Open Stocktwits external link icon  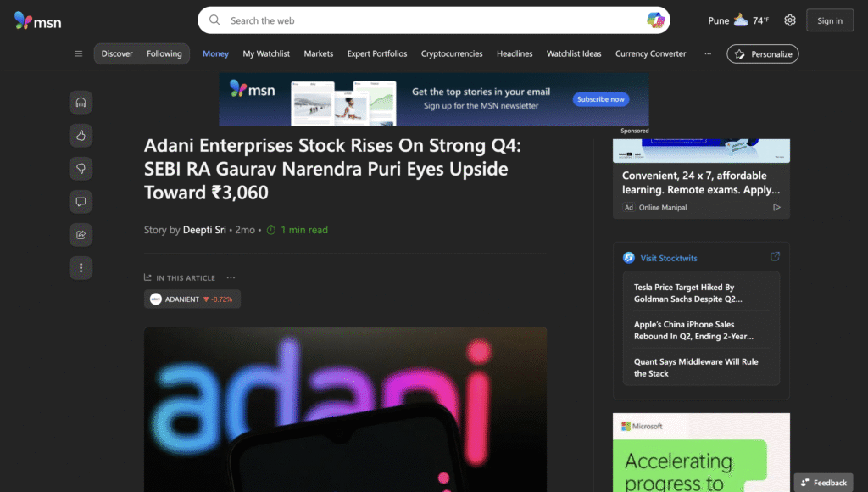[775, 257]
